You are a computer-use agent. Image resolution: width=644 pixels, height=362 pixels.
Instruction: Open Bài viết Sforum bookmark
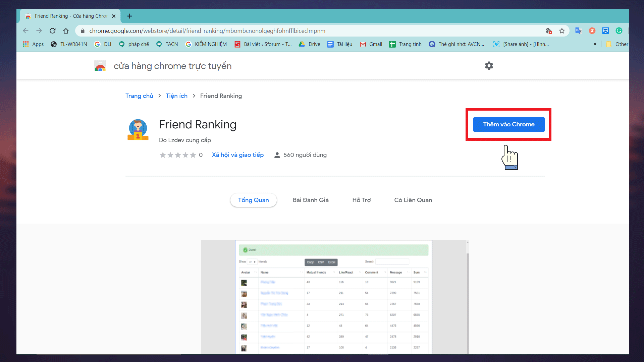coord(263,44)
